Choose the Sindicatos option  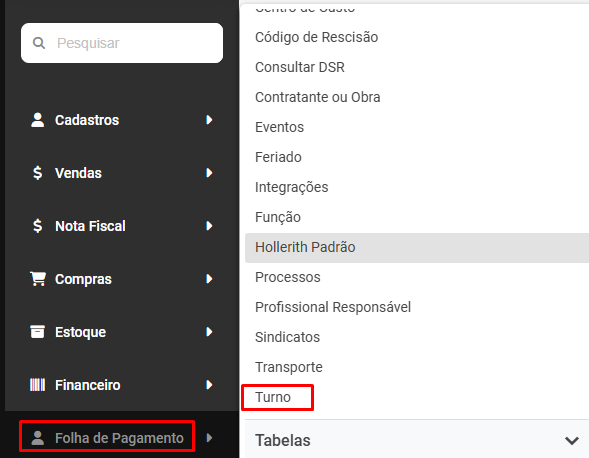(x=287, y=337)
